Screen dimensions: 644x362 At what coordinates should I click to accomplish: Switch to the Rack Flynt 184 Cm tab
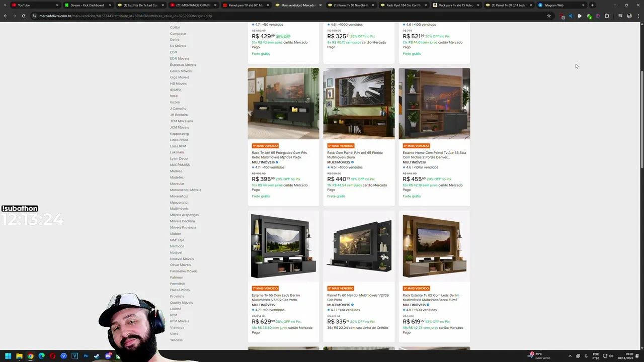(x=404, y=5)
